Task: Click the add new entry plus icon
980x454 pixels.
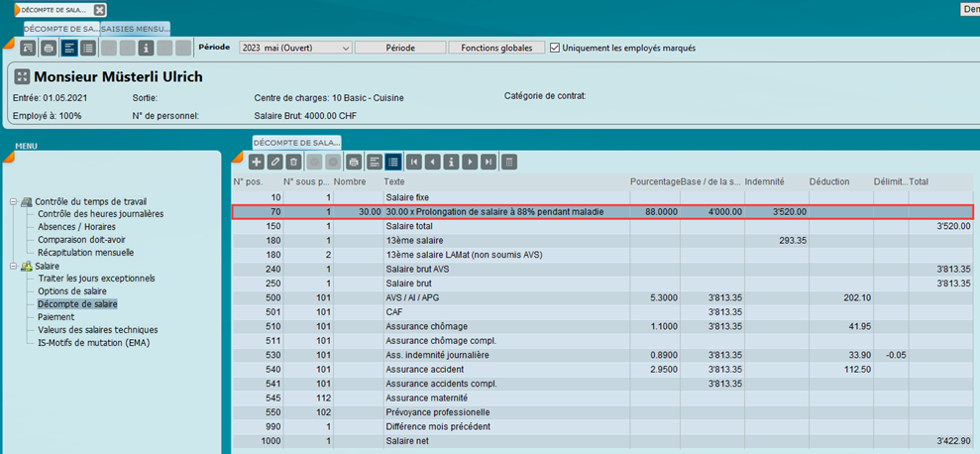Action: (x=256, y=162)
